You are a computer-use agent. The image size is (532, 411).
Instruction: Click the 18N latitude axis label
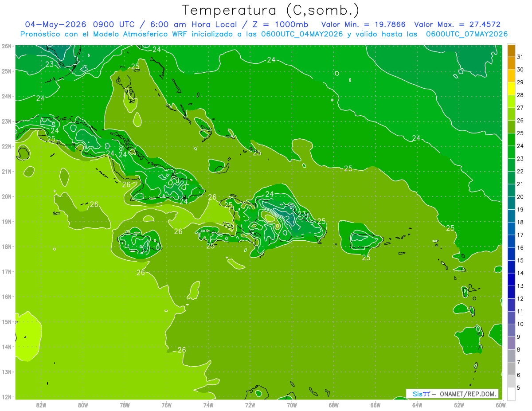click(x=6, y=247)
